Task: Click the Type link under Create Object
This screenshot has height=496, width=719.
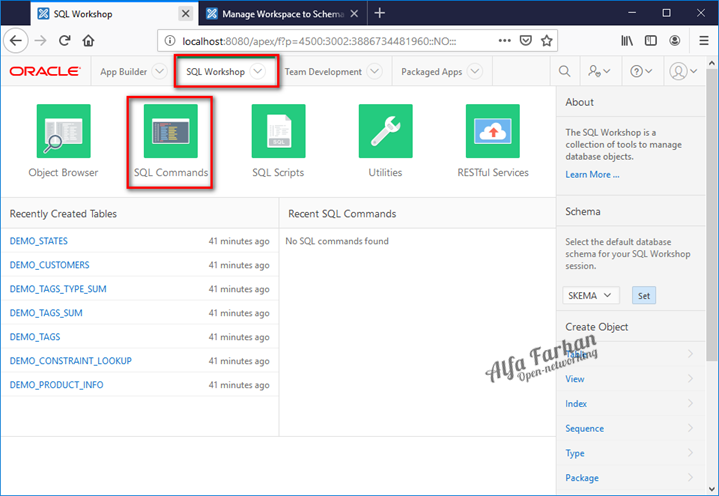Action: pos(575,453)
